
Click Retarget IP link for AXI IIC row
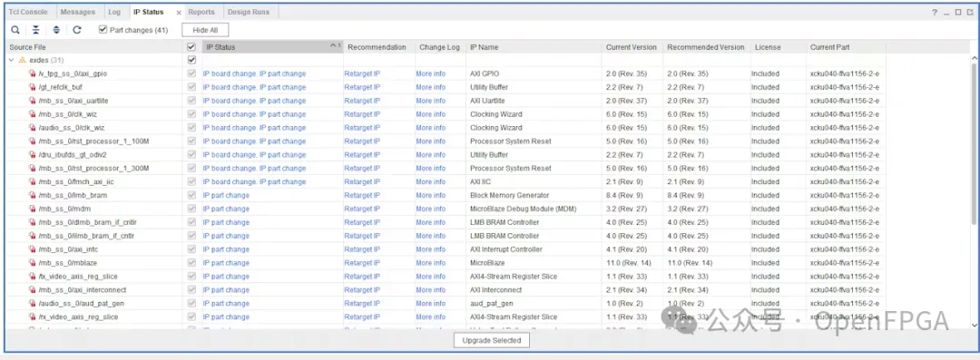pyautogui.click(x=362, y=182)
